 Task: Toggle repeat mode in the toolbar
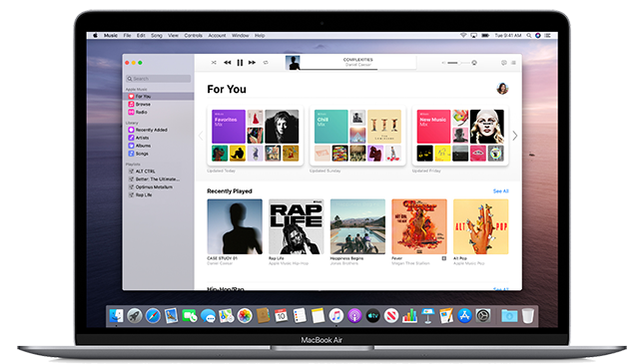coord(266,63)
